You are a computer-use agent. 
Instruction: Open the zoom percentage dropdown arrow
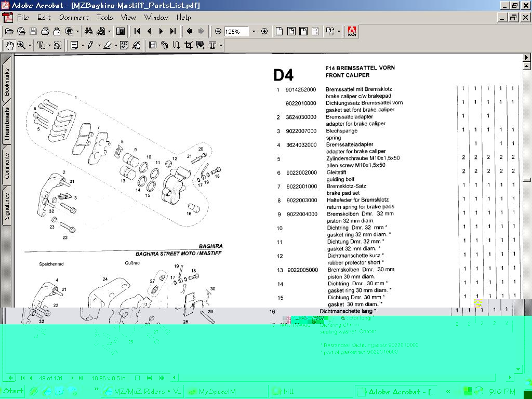[x=254, y=32]
